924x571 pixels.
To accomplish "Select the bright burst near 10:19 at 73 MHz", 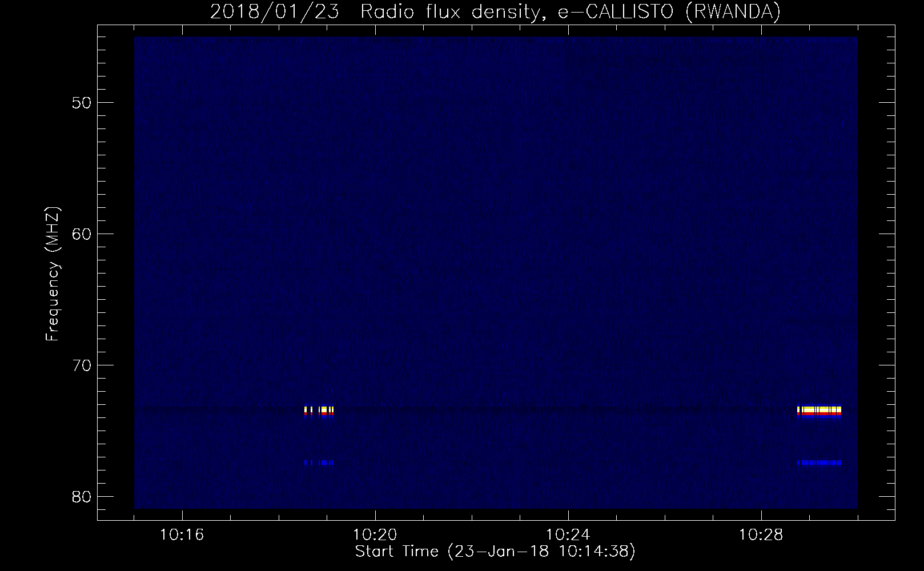I will point(319,412).
